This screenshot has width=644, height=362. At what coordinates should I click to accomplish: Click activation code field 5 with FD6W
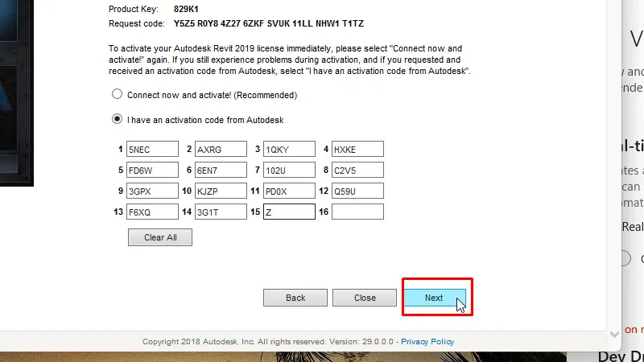tap(152, 171)
